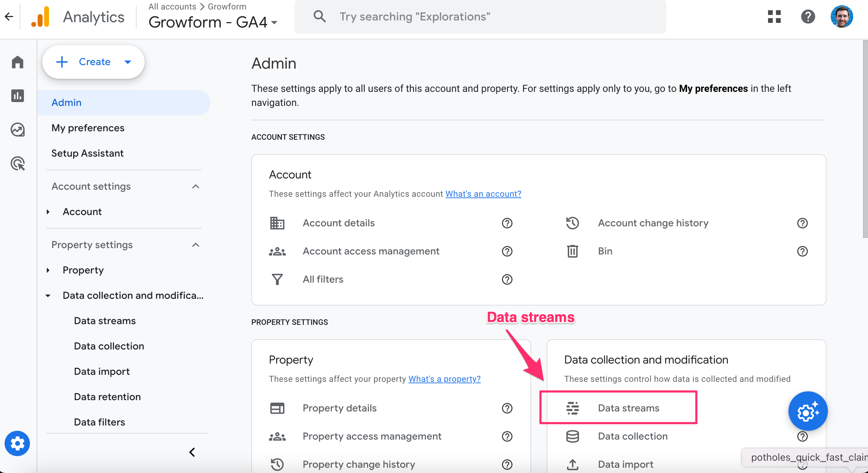Click the Property access management people icon
The height and width of the screenshot is (473, 868).
[277, 436]
